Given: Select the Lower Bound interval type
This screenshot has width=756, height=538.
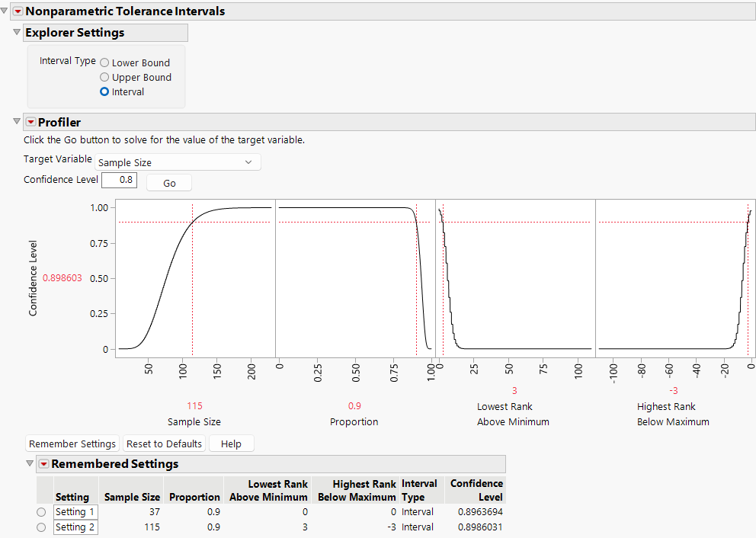Looking at the screenshot, I should [104, 62].
